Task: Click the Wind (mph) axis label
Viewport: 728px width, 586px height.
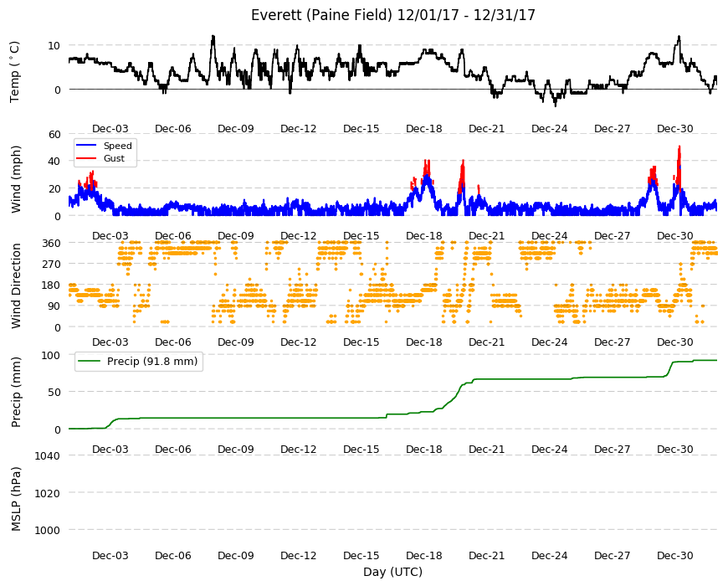Action: click(16, 179)
